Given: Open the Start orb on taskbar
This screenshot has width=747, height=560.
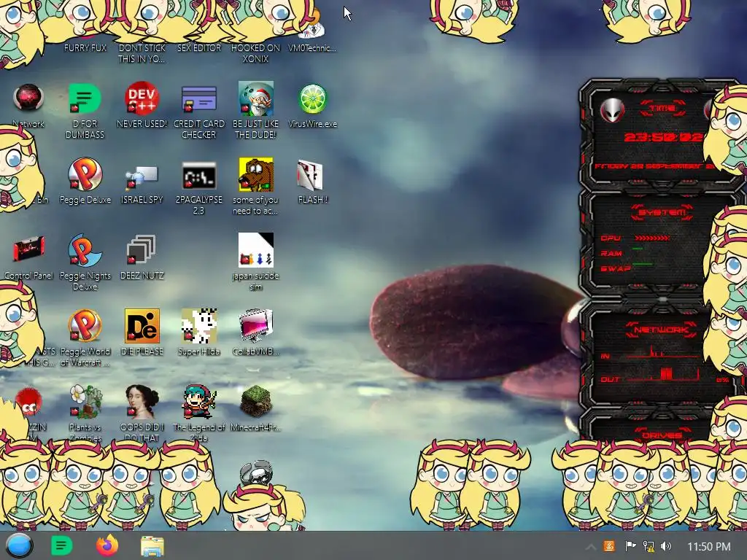Looking at the screenshot, I should tap(19, 545).
